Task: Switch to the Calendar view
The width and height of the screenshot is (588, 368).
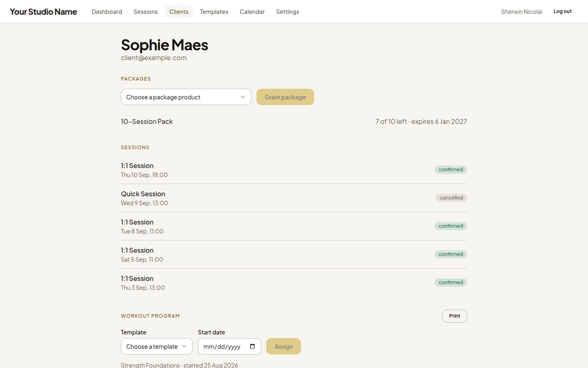Action: (x=252, y=12)
